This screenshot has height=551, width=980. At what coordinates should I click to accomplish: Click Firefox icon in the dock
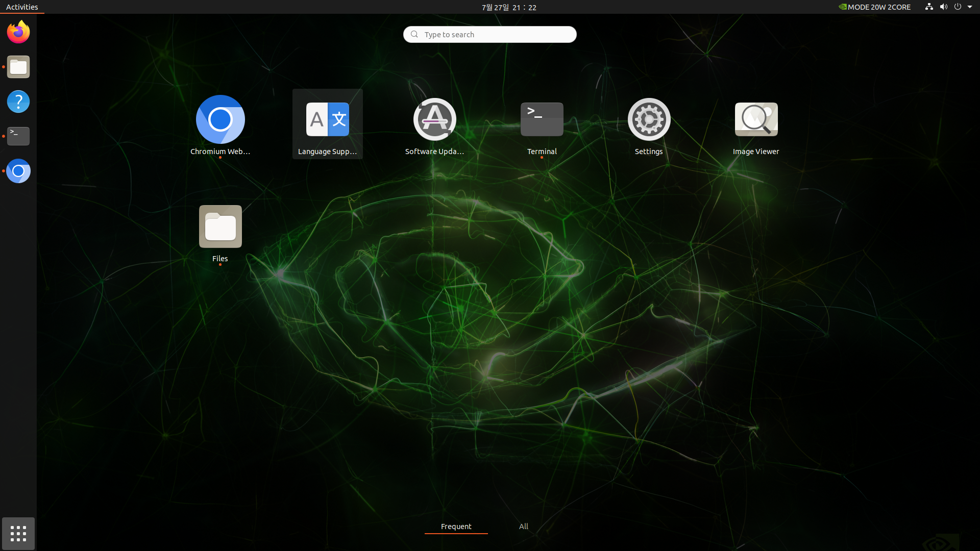18,32
